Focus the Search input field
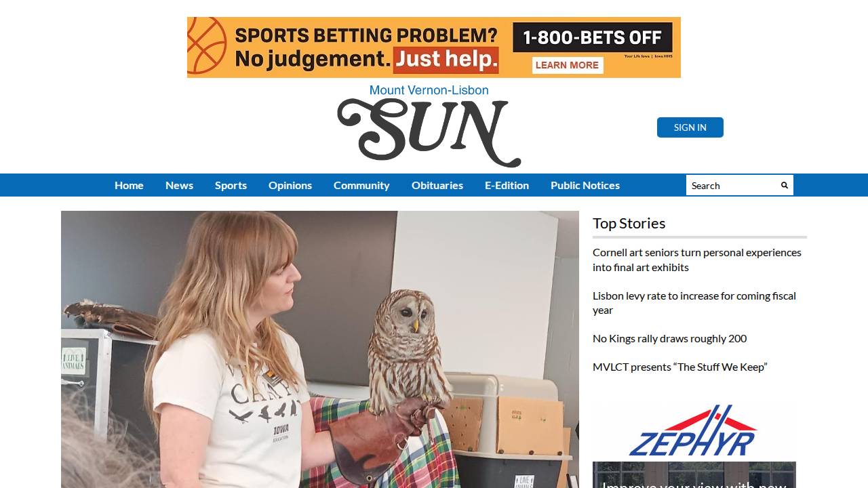 (731, 185)
